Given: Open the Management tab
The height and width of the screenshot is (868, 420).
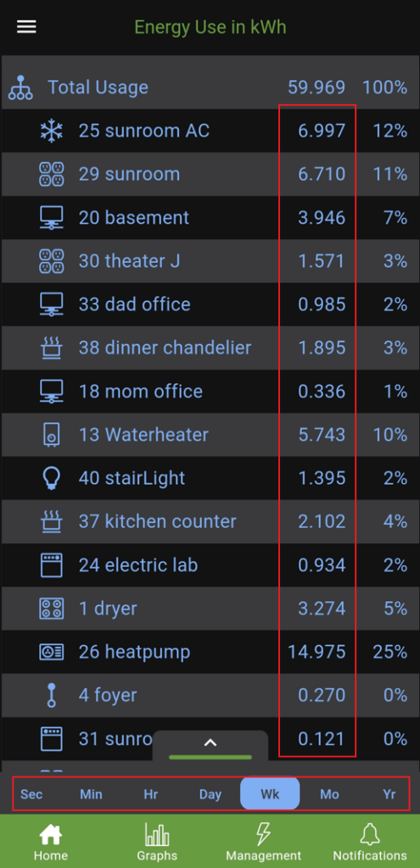Looking at the screenshot, I should coord(263,842).
